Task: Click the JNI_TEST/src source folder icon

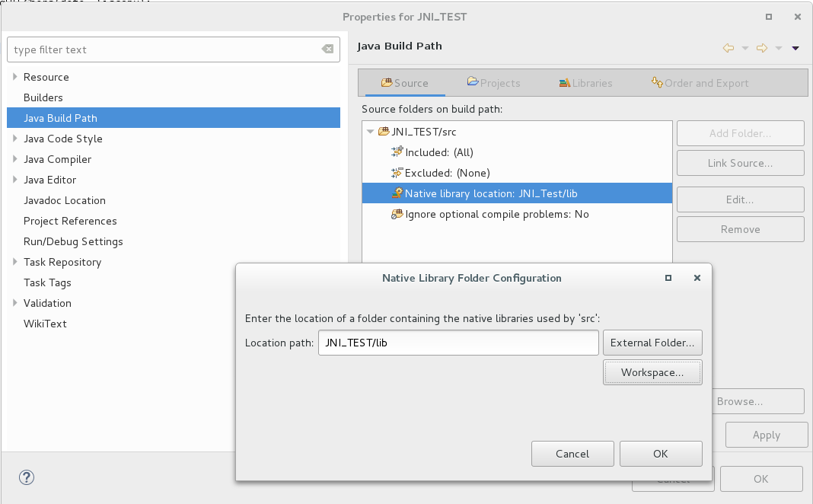Action: click(384, 132)
